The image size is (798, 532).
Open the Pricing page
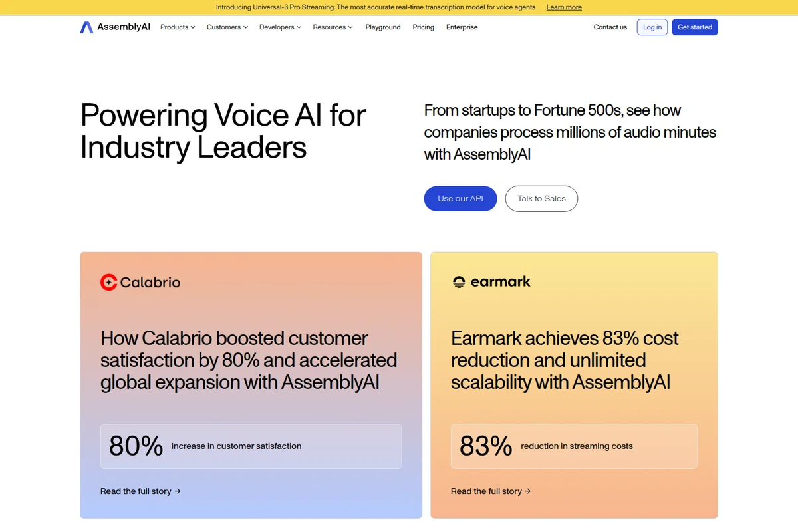click(x=424, y=27)
